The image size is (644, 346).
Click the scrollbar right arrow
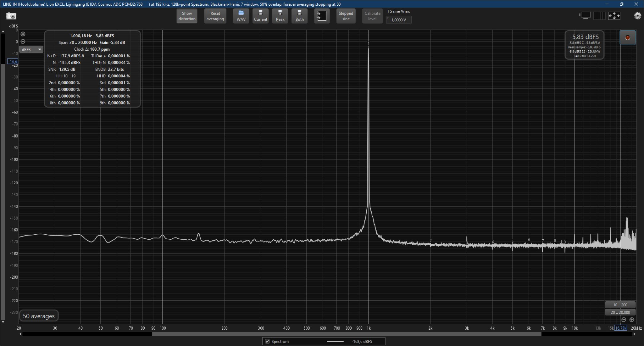click(634, 334)
